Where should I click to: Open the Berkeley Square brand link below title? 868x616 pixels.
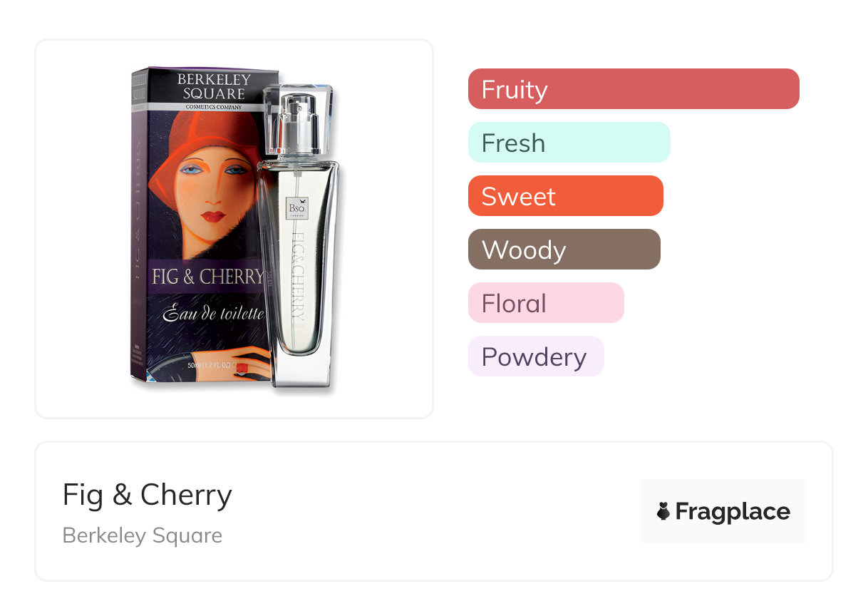click(x=143, y=535)
